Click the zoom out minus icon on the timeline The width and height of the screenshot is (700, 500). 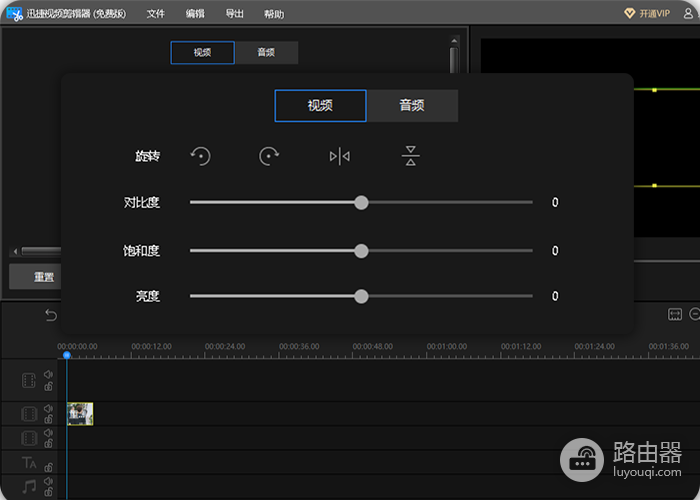tap(695, 314)
